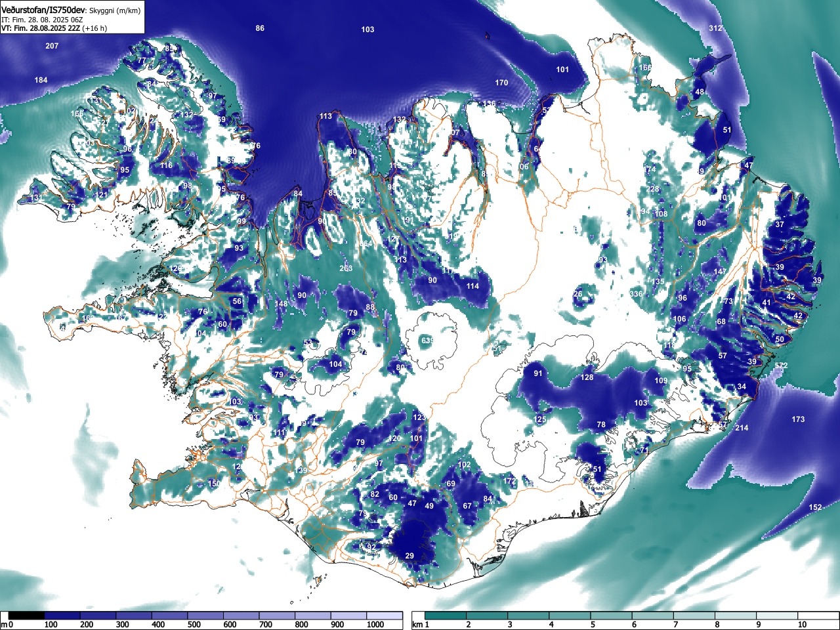Click the visibility value 26 in the interior
This screenshot has height=630, width=840.
pos(578,294)
